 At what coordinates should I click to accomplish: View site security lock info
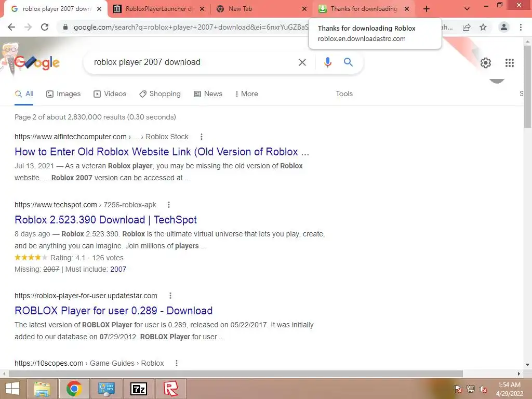[65, 27]
